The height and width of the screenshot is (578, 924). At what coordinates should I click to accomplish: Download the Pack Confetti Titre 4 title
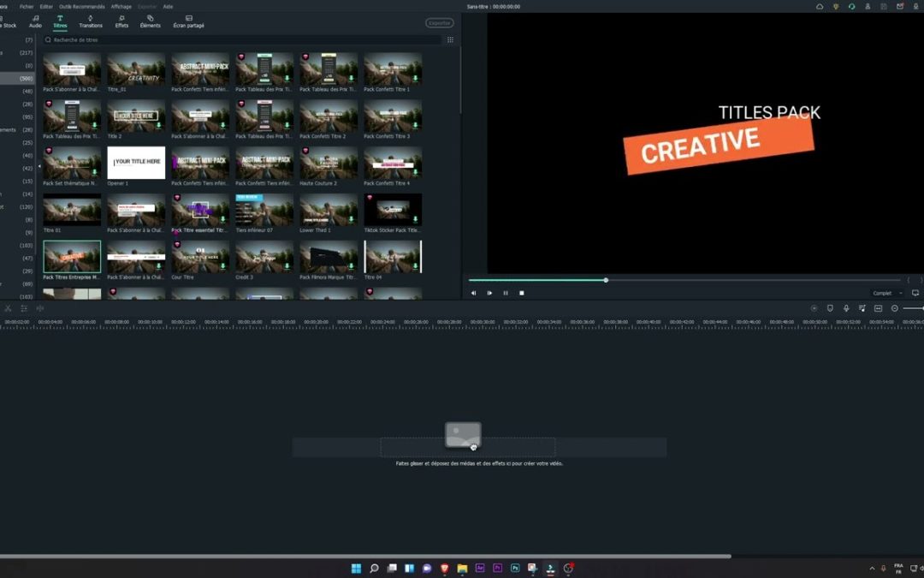tap(416, 172)
